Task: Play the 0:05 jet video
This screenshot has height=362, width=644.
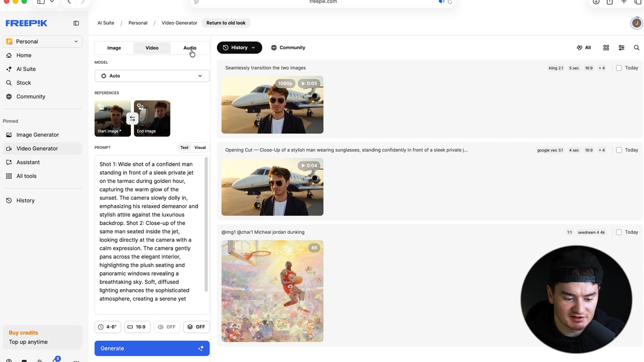Action: [x=309, y=83]
